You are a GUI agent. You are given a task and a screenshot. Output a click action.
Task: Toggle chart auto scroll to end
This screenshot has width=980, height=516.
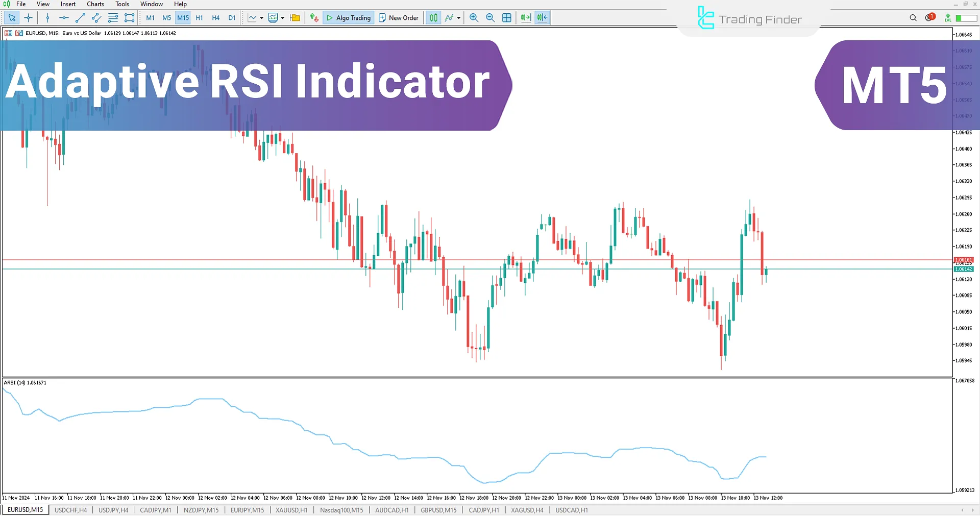(x=526, y=18)
